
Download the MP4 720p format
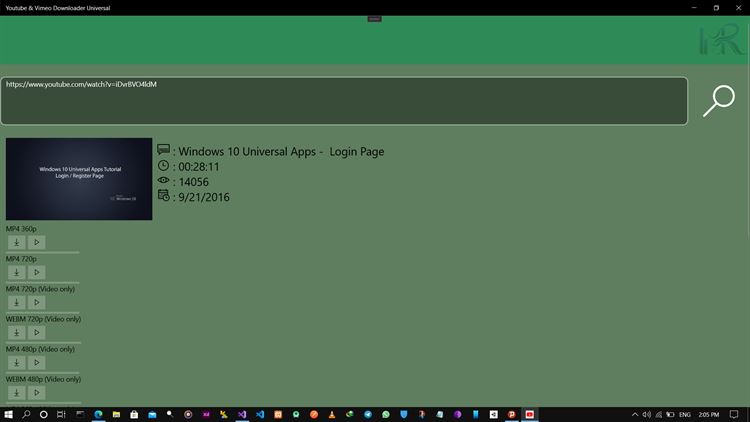[17, 272]
